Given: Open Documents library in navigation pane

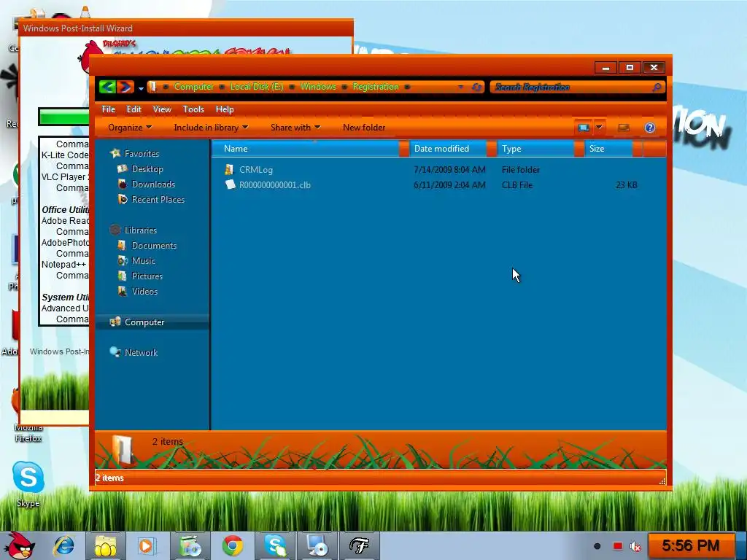Looking at the screenshot, I should click(154, 245).
